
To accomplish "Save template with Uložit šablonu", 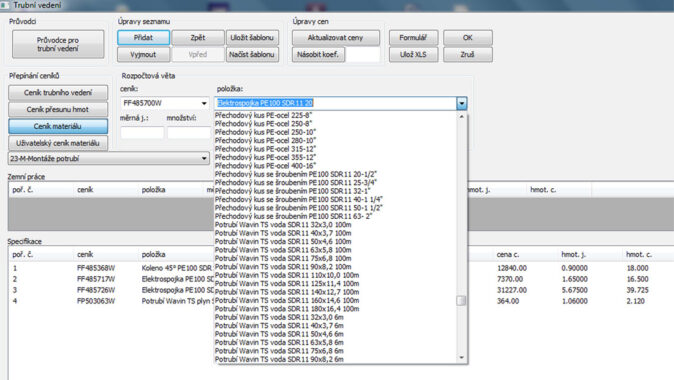I will coord(252,38).
